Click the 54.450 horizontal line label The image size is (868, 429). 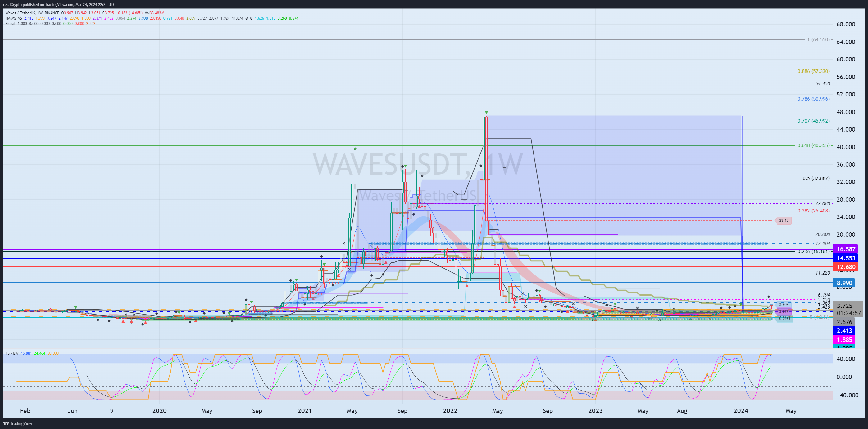coord(823,84)
